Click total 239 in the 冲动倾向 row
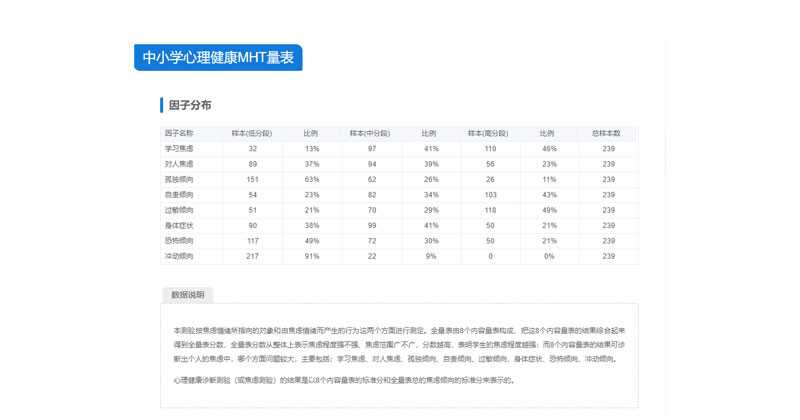Viewport: 800px width, 420px height. pyautogui.click(x=609, y=256)
